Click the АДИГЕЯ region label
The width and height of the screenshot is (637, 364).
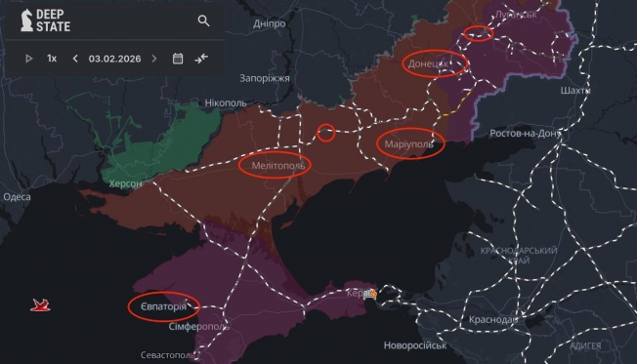click(x=585, y=345)
